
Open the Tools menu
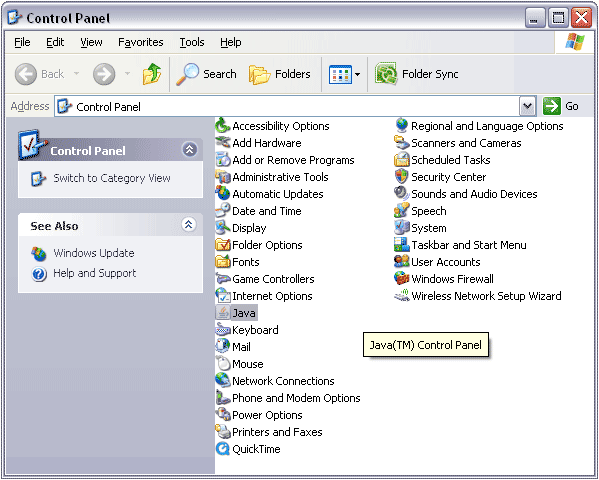pyautogui.click(x=192, y=42)
